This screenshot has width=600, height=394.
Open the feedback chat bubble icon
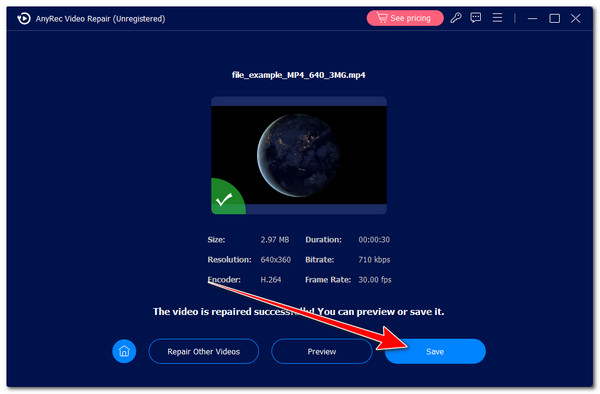[476, 18]
